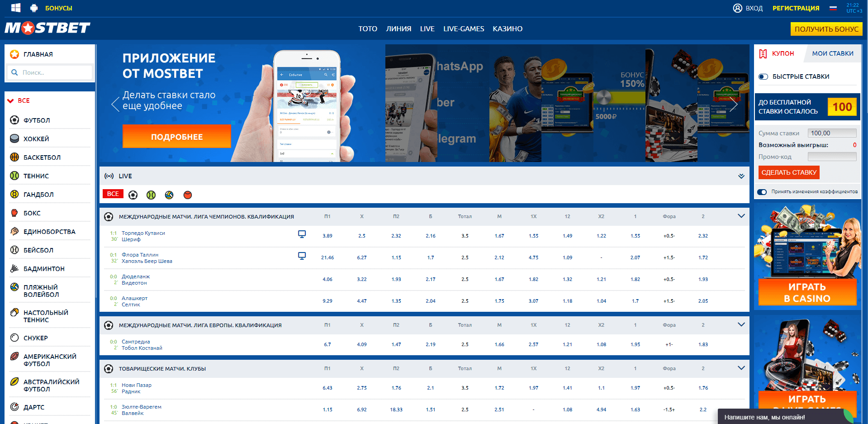Click the boxing glove icon in sidebar
This screenshot has width=868, height=424.
[x=14, y=213]
